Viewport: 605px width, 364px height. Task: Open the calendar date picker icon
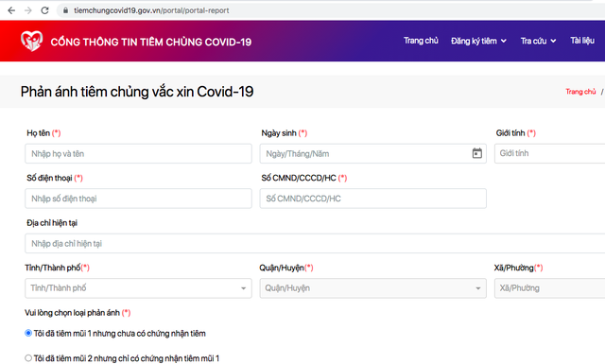click(476, 153)
